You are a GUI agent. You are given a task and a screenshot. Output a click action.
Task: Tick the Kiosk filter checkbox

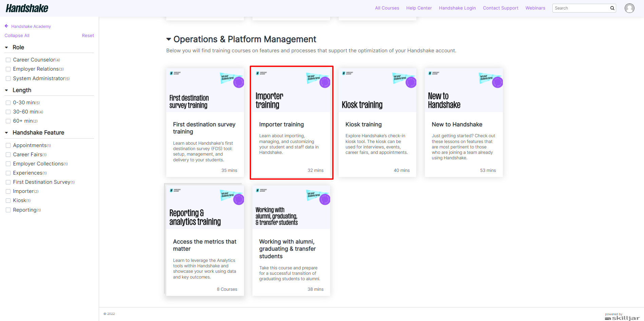click(x=8, y=201)
